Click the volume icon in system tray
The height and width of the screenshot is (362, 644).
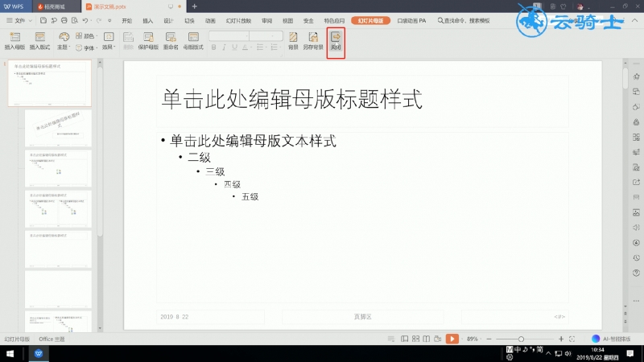pos(568,353)
